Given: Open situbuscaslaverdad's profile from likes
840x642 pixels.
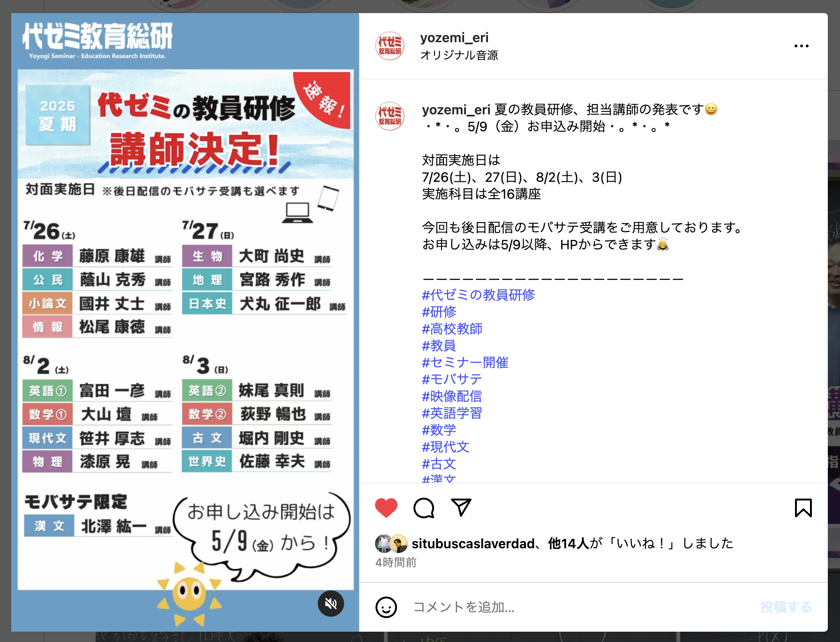Looking at the screenshot, I should coord(473,544).
